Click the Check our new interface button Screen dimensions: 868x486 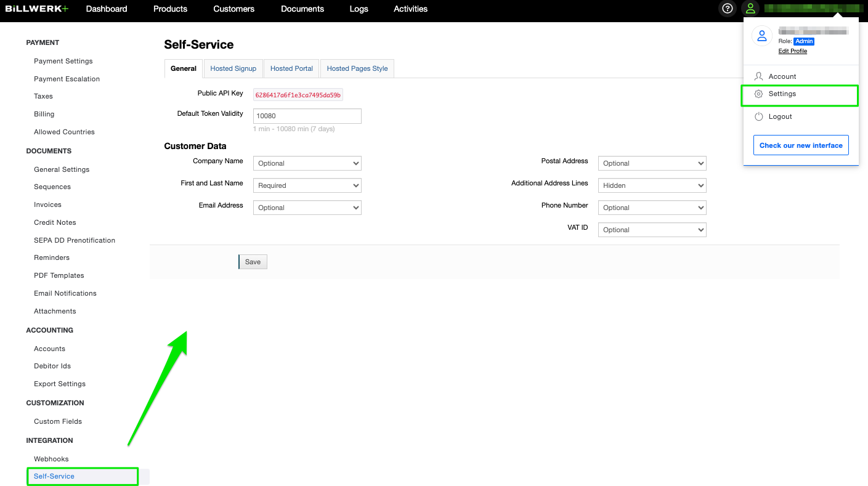801,145
